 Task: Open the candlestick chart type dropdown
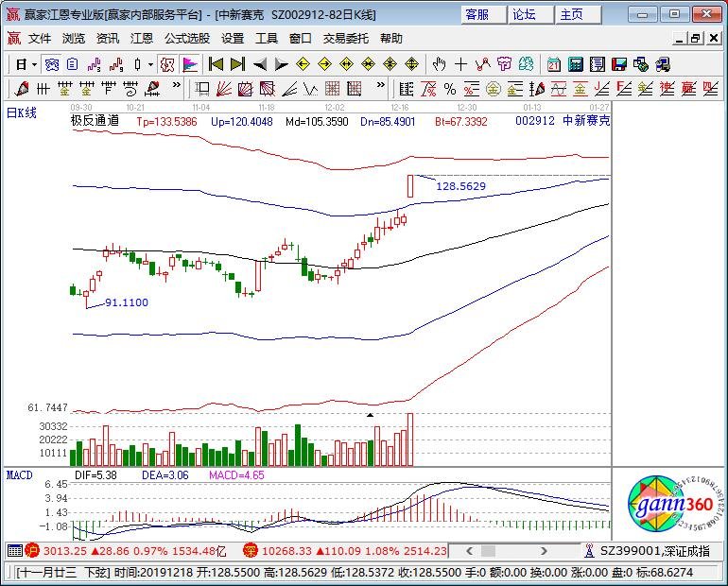[x=150, y=64]
